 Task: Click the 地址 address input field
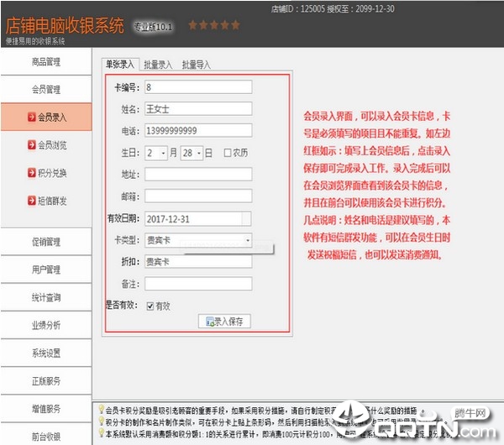[x=198, y=174]
